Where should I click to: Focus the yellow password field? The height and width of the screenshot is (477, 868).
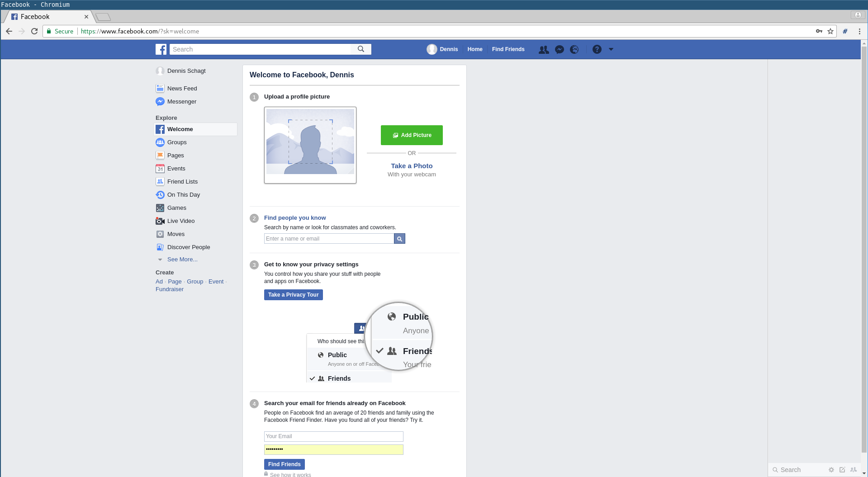click(334, 449)
